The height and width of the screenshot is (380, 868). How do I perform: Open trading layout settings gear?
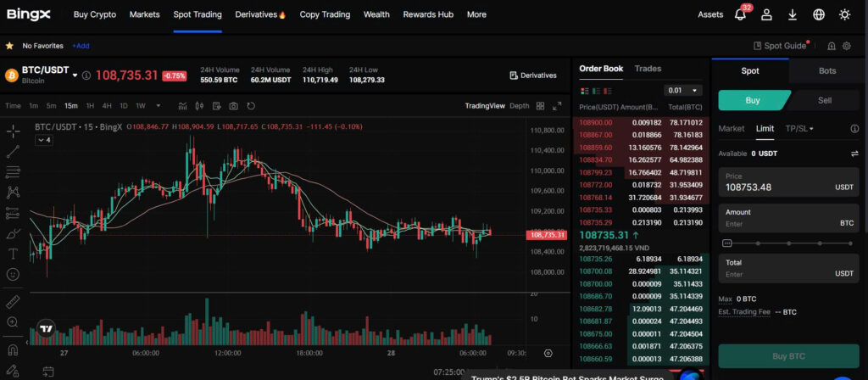coord(847,46)
